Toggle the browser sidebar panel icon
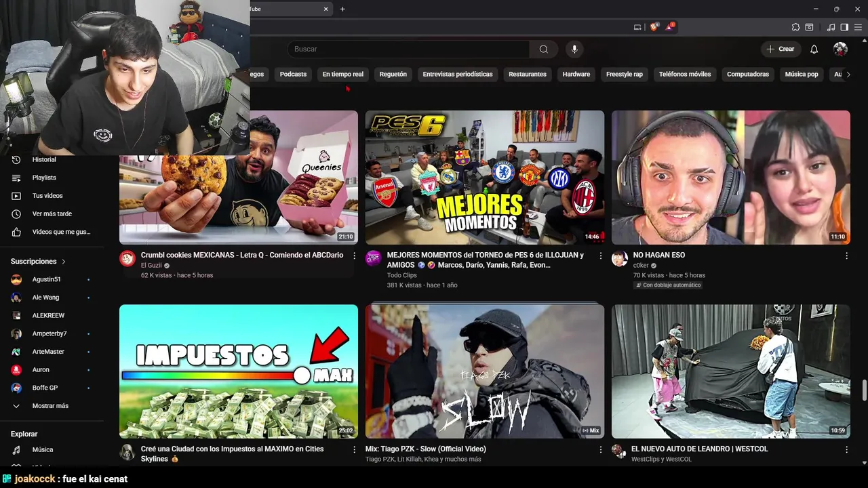The image size is (868, 488). click(844, 27)
